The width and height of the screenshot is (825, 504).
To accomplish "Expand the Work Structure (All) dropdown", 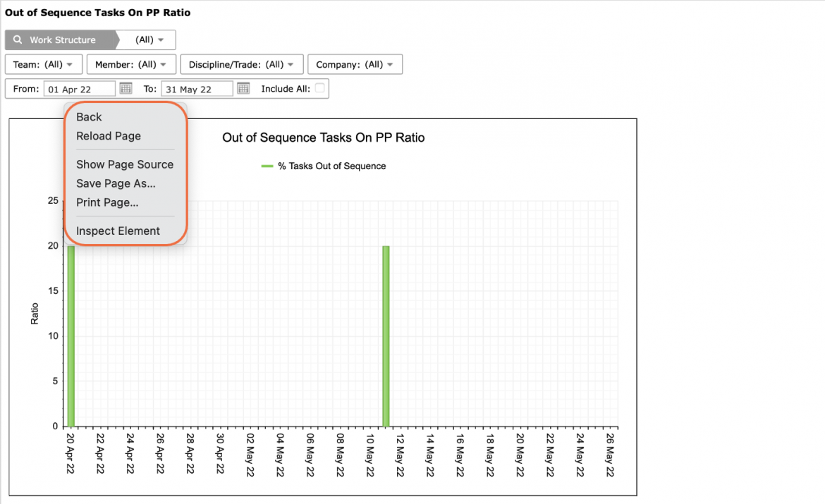I will pos(149,39).
